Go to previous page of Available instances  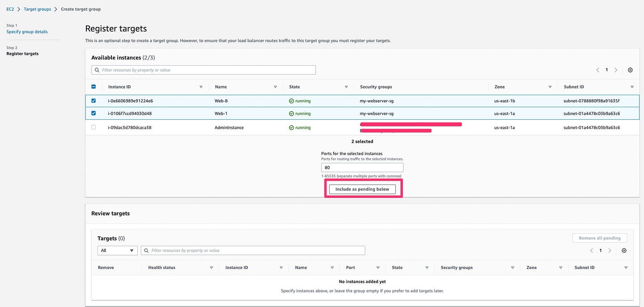(x=597, y=70)
